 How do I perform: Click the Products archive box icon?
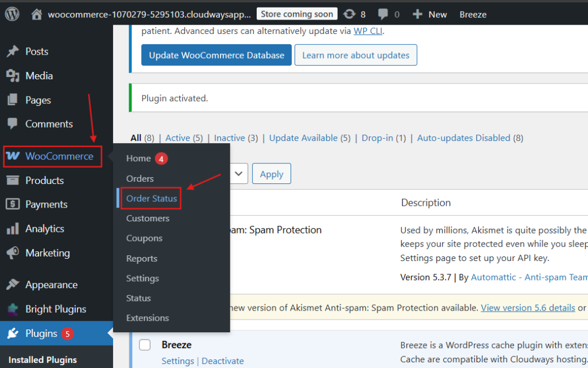point(13,180)
